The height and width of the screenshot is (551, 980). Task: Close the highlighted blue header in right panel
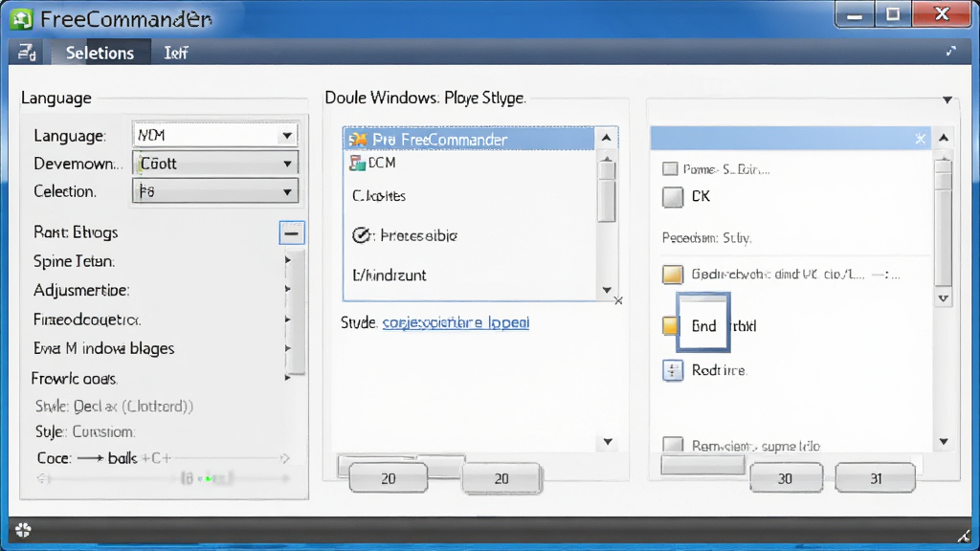click(920, 139)
